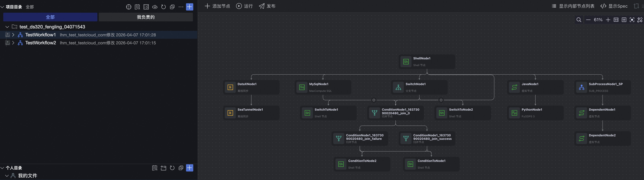Click the SwitchNode1 branch node icon

(398, 87)
